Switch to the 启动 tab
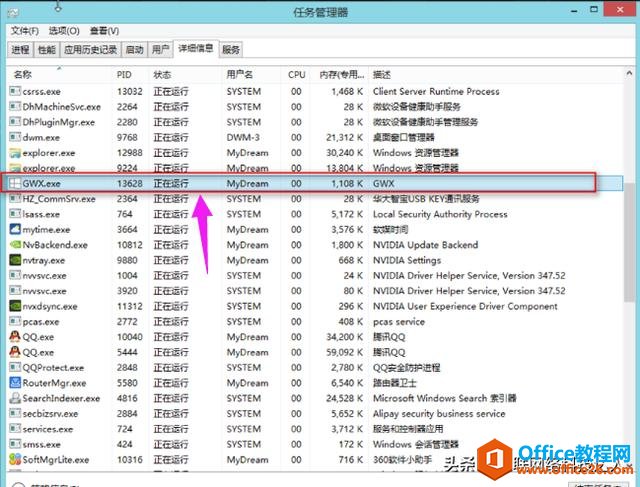The image size is (640, 487). click(x=134, y=50)
